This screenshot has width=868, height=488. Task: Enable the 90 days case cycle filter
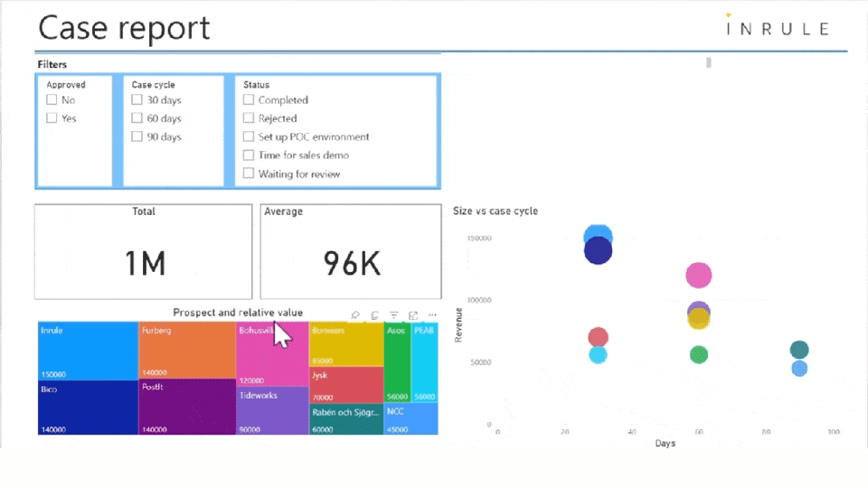pyautogui.click(x=137, y=136)
